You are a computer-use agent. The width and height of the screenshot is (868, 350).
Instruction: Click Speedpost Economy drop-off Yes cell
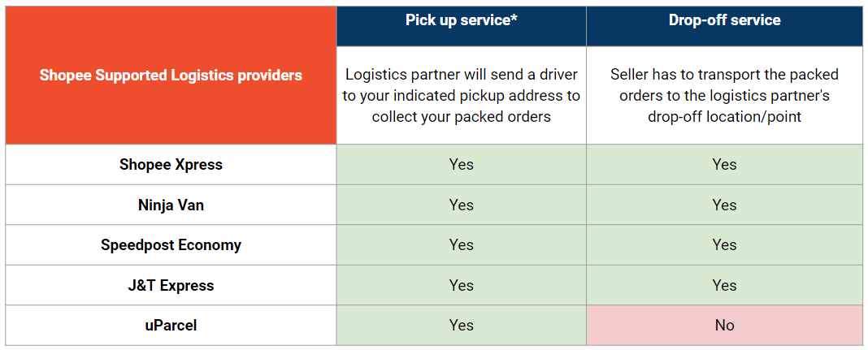pyautogui.click(x=724, y=245)
